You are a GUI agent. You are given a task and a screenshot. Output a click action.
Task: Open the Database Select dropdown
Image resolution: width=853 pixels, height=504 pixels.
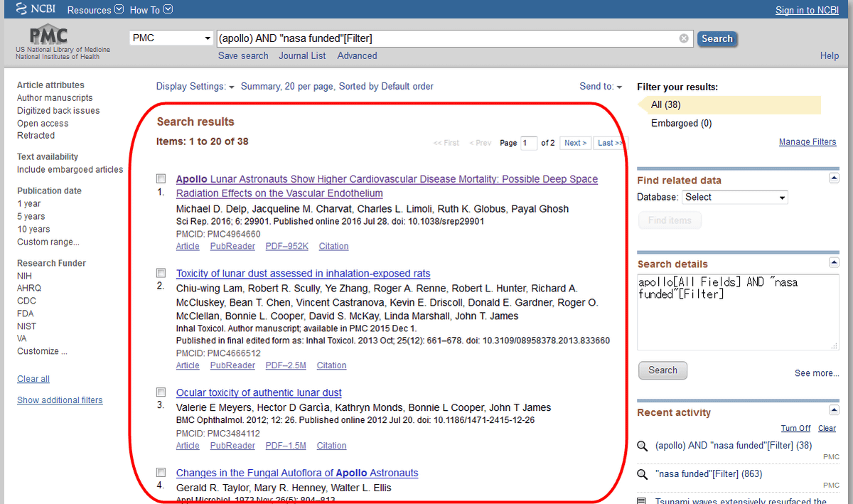pyautogui.click(x=735, y=198)
